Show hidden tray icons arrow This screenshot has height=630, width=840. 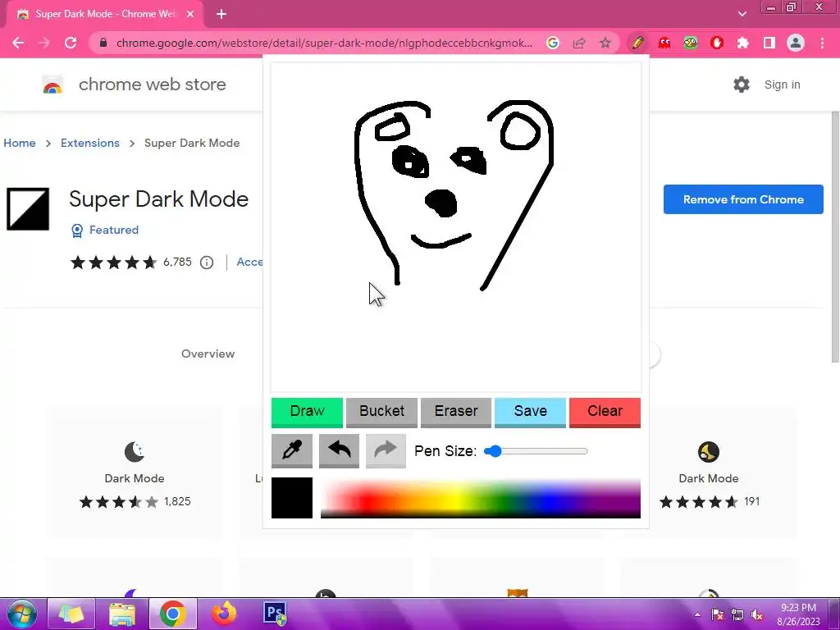pos(697,615)
